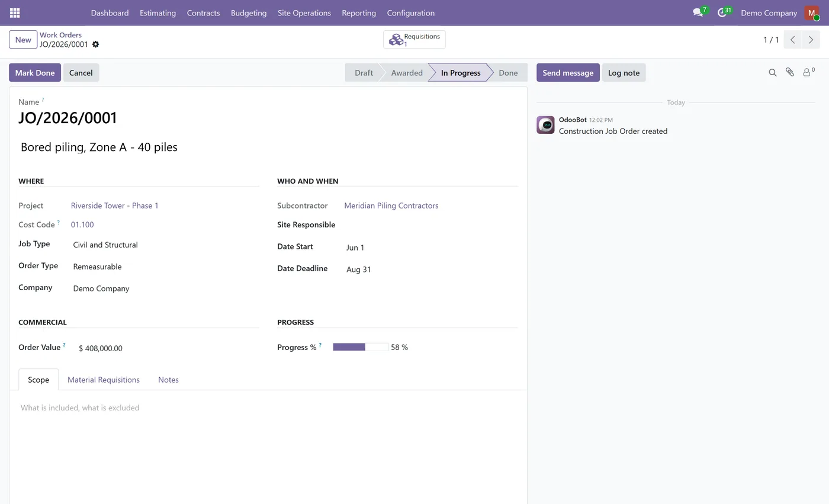Set status to Done in the status bar
This screenshot has width=829, height=504.
[508, 73]
